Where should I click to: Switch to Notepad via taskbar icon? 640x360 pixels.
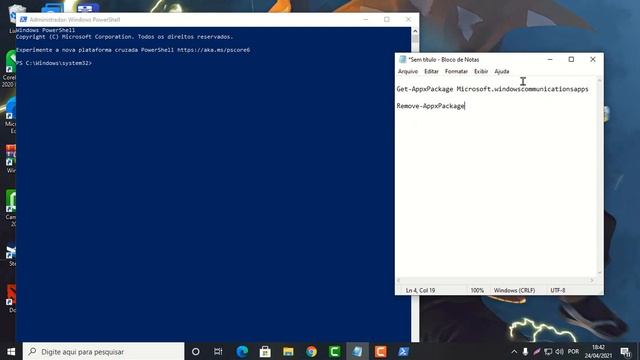(x=358, y=351)
